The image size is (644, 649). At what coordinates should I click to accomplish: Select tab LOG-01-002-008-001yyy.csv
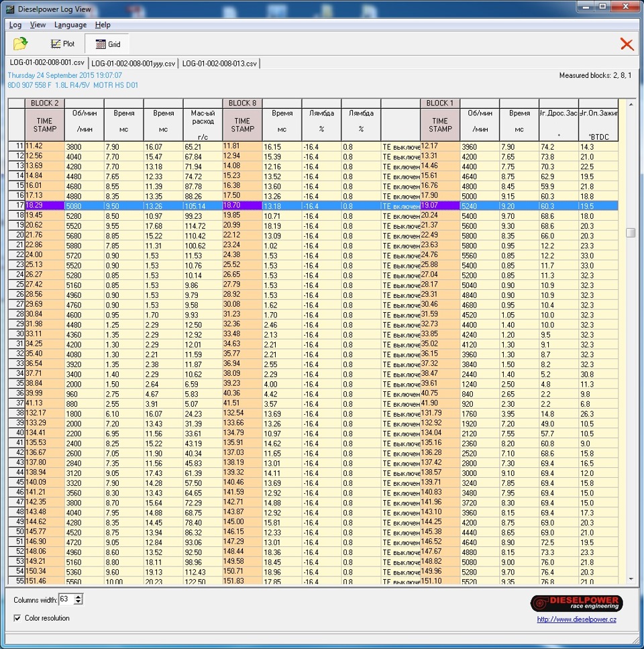[133, 63]
